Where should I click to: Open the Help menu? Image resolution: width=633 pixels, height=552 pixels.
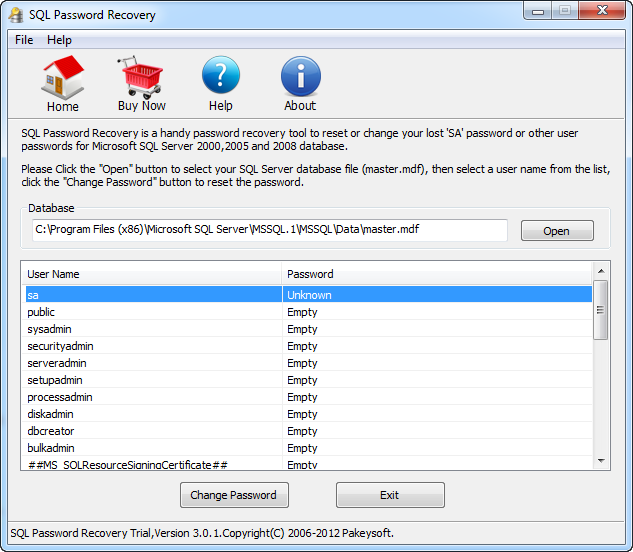point(59,40)
